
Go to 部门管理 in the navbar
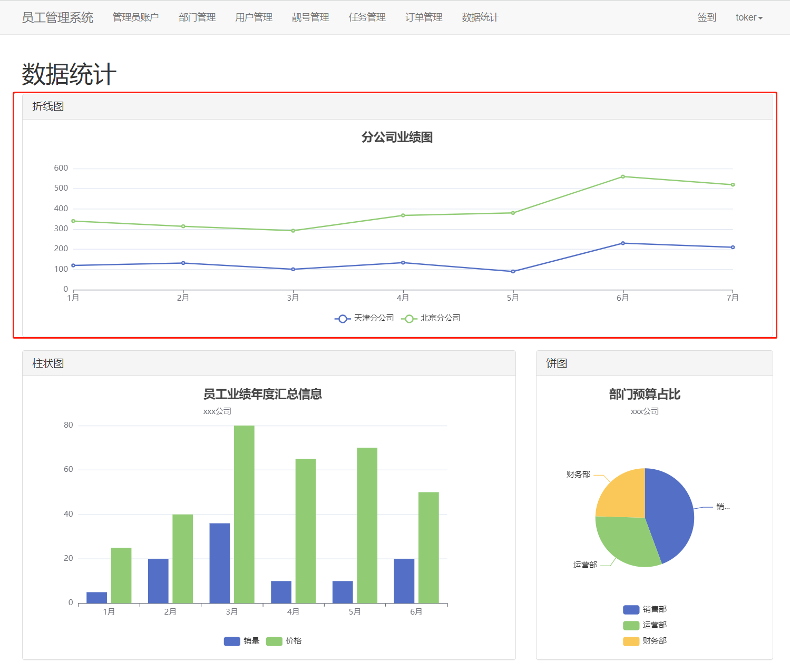(x=197, y=17)
